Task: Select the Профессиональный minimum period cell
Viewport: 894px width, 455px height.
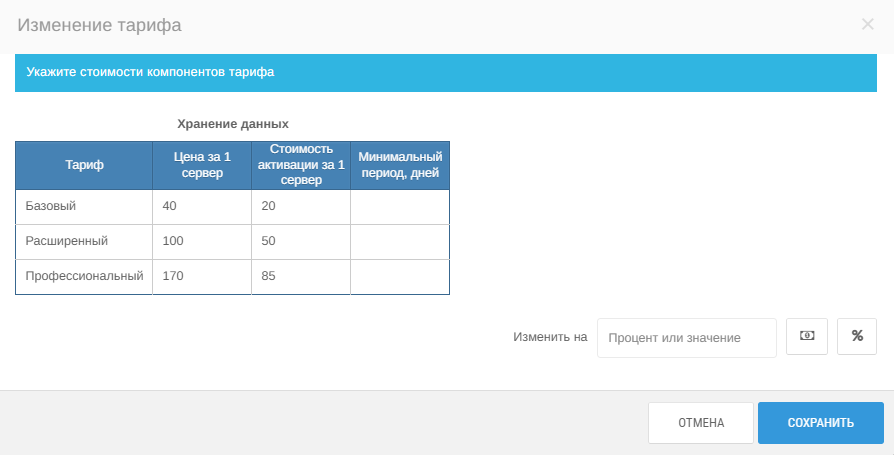Action: pyautogui.click(x=400, y=277)
